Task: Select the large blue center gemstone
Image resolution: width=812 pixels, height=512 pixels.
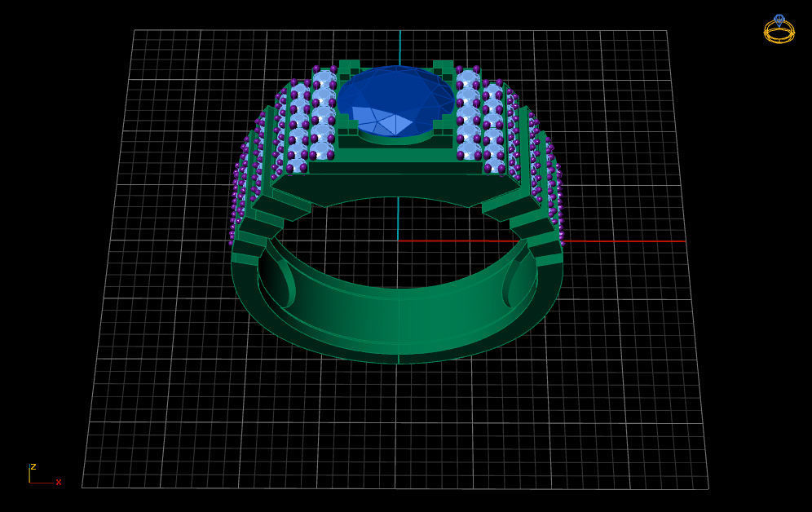Action: tap(396, 101)
